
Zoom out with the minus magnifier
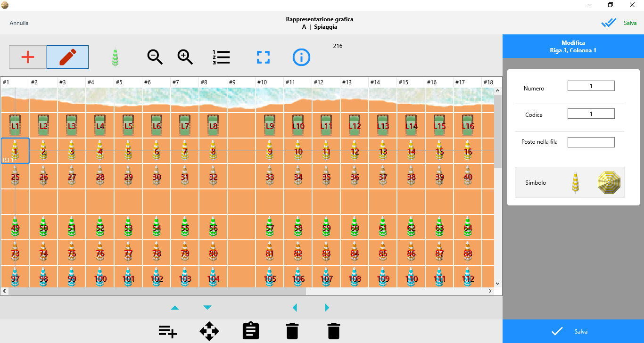point(155,57)
